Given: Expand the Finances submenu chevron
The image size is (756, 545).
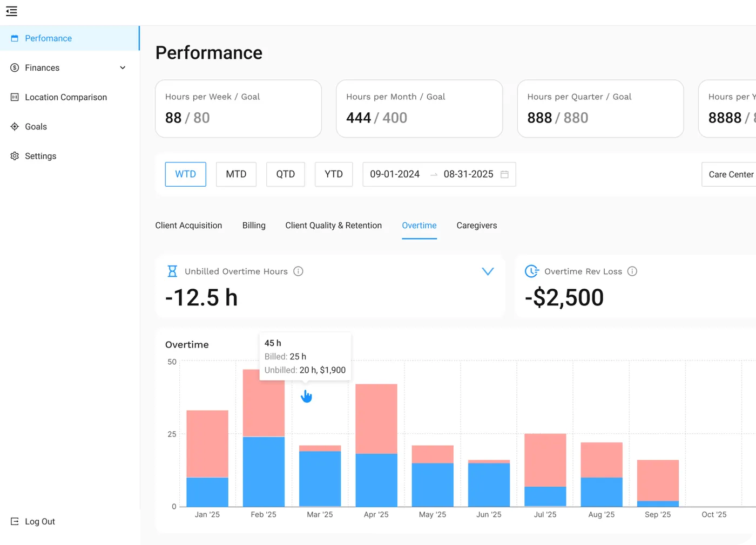Looking at the screenshot, I should 123,67.
